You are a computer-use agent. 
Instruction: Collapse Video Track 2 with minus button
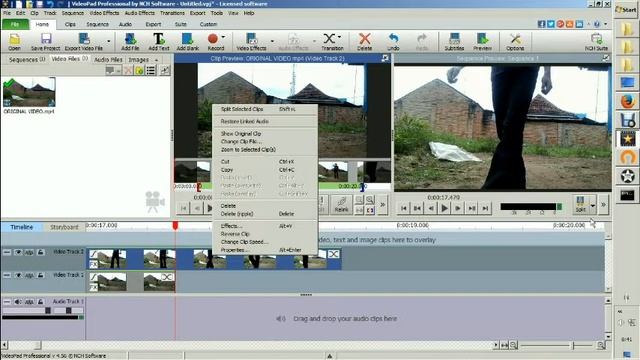[x=7, y=253]
